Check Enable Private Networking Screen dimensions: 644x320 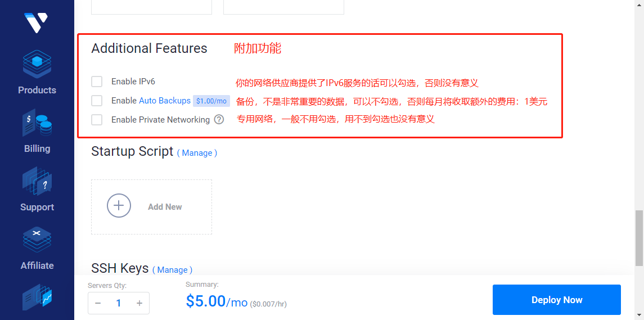[97, 120]
